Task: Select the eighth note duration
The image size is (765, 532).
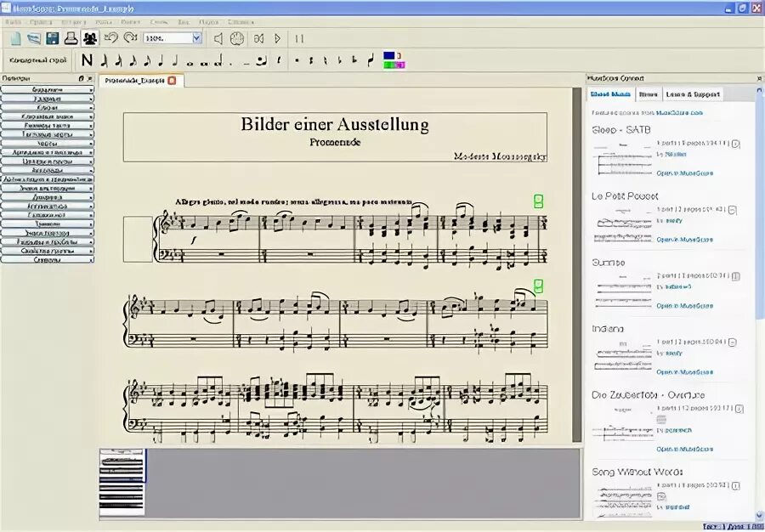Action: click(x=147, y=61)
